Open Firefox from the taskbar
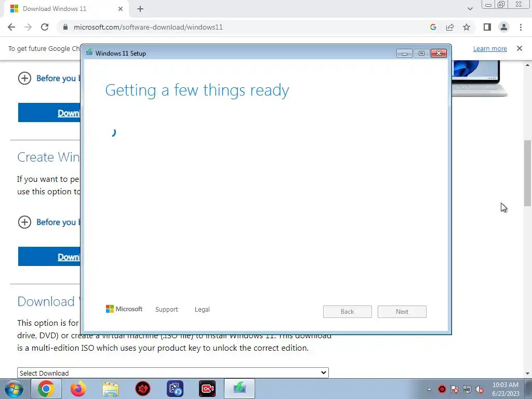This screenshot has height=399, width=532. point(78,389)
